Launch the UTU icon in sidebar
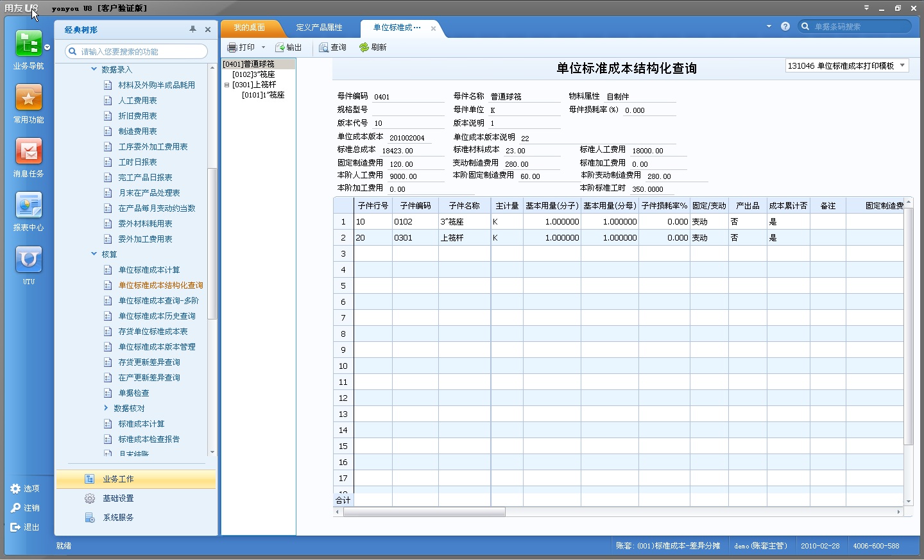This screenshot has width=924, height=560. 29,260
